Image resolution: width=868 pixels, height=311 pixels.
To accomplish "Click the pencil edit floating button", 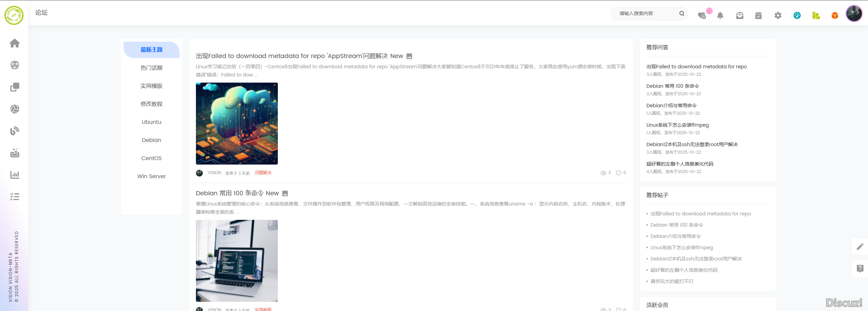I will pyautogui.click(x=860, y=246).
